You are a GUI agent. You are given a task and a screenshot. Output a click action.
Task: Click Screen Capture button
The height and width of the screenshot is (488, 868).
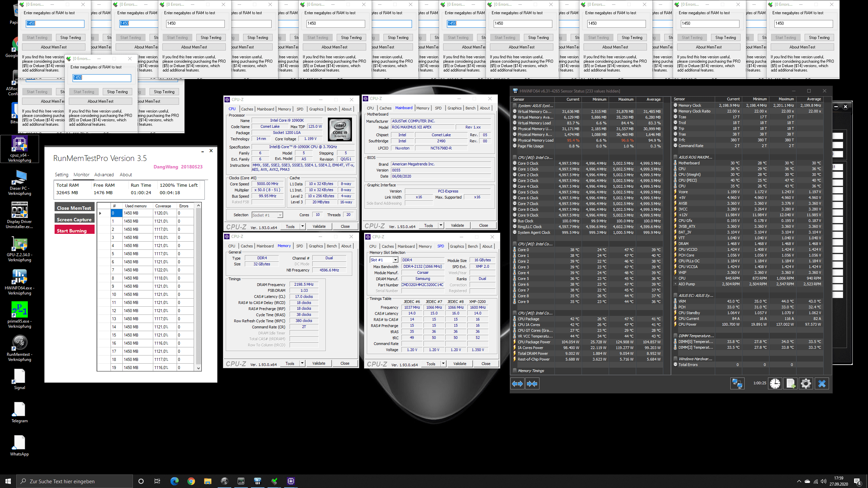[74, 219]
